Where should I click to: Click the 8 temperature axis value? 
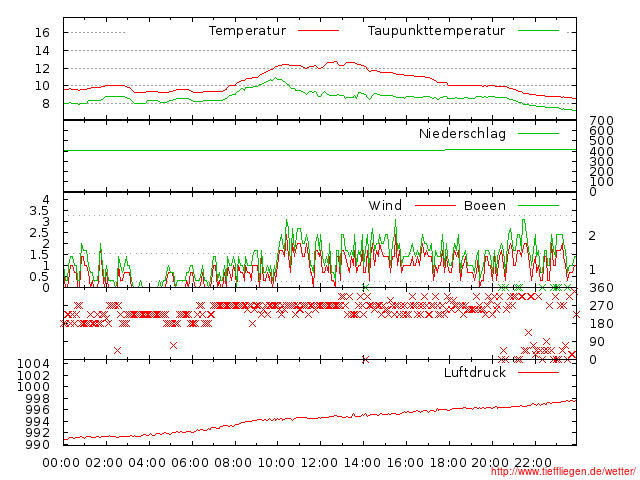[x=45, y=104]
